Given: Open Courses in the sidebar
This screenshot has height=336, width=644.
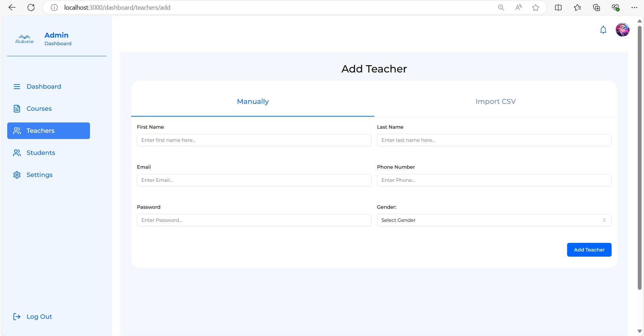Looking at the screenshot, I should [x=39, y=109].
